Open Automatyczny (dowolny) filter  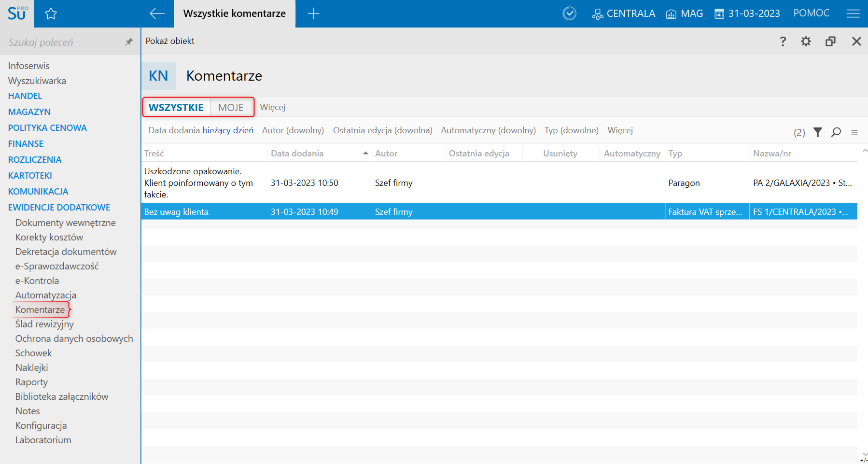pos(489,130)
